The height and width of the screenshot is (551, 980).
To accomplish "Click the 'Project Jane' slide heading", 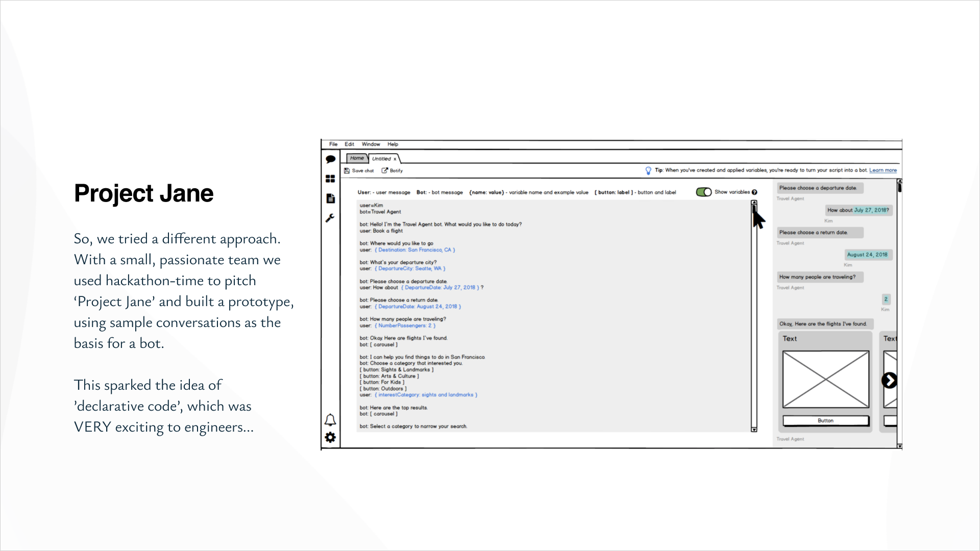I will (x=143, y=193).
